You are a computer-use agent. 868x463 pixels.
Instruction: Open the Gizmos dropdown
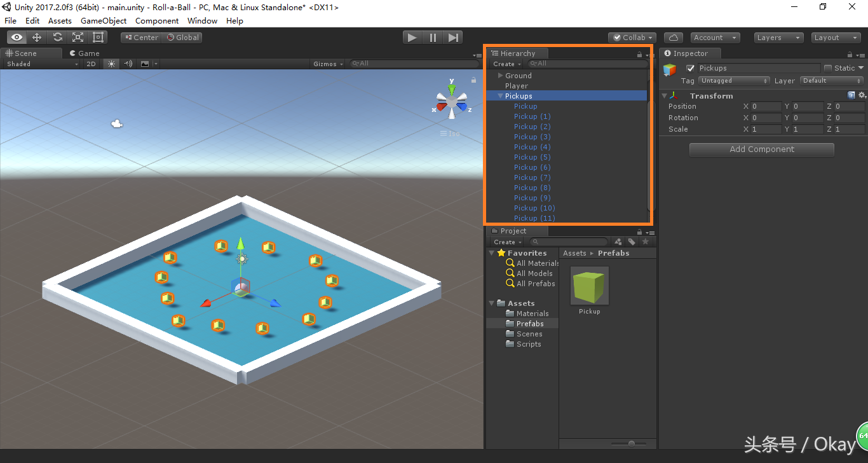(x=328, y=64)
